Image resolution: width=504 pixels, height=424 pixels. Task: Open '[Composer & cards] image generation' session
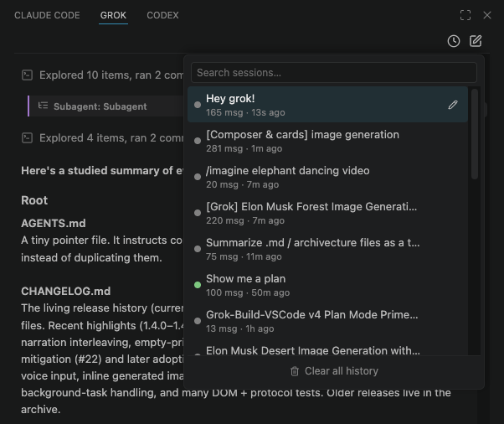coord(327,141)
